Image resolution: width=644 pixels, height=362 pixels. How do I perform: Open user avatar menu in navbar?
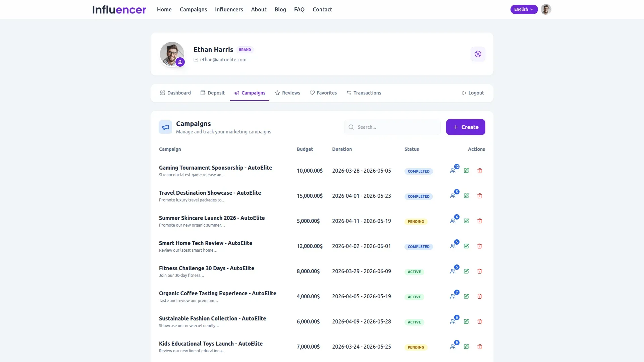tap(546, 9)
